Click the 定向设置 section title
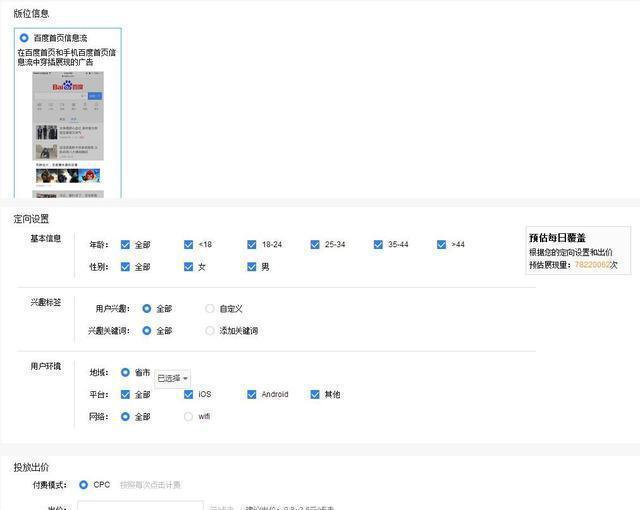The height and width of the screenshot is (510, 640). pyautogui.click(x=31, y=219)
